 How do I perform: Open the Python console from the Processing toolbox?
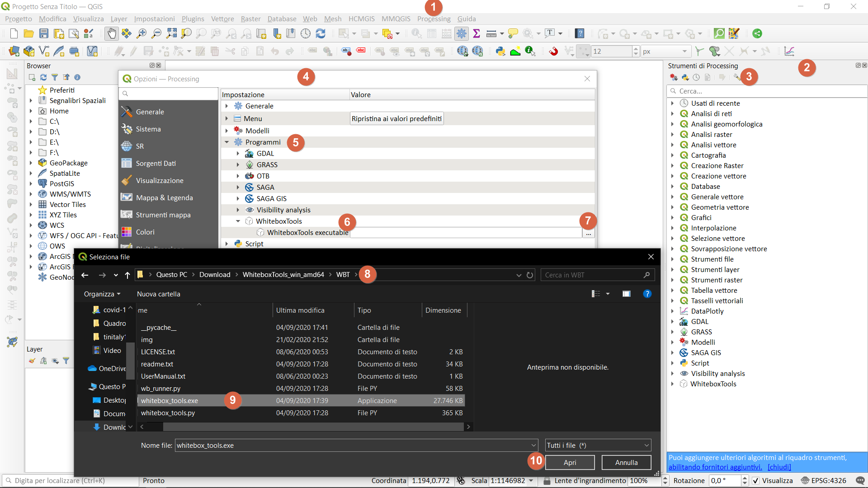pos(685,77)
